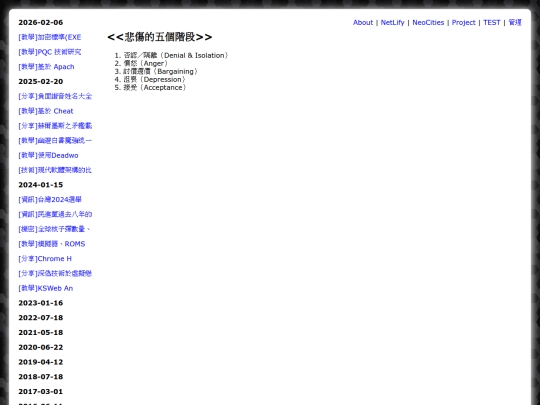Expand the 2017-03-01 date group

click(x=41, y=392)
